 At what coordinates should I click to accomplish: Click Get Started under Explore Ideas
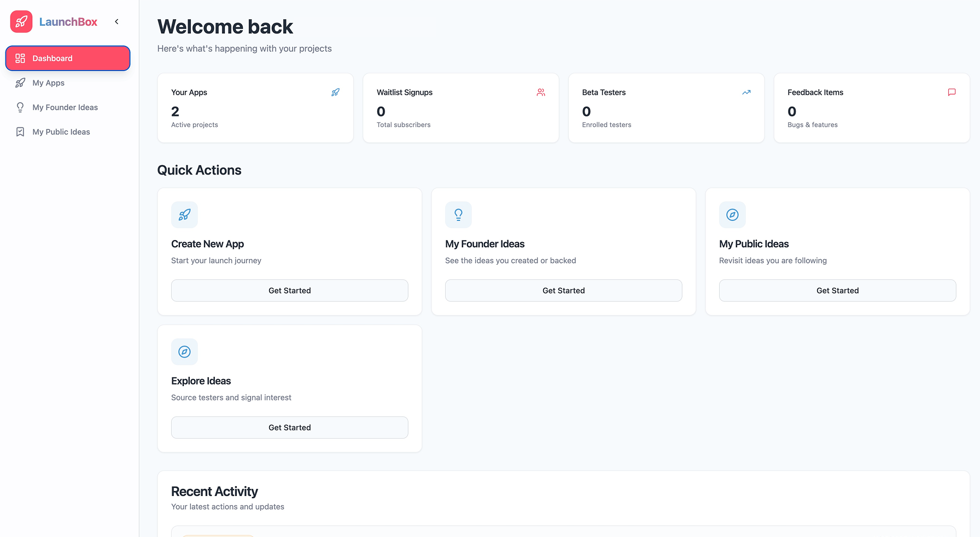[x=289, y=427]
